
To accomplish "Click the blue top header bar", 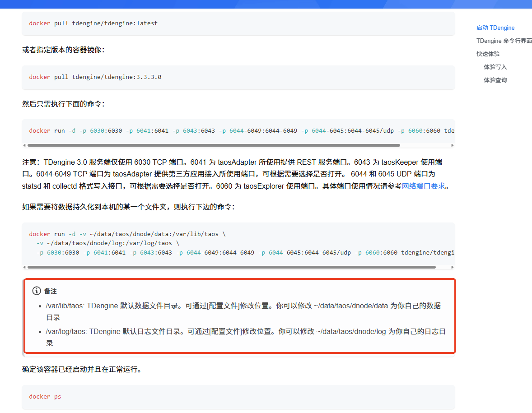I will [x=266, y=4].
